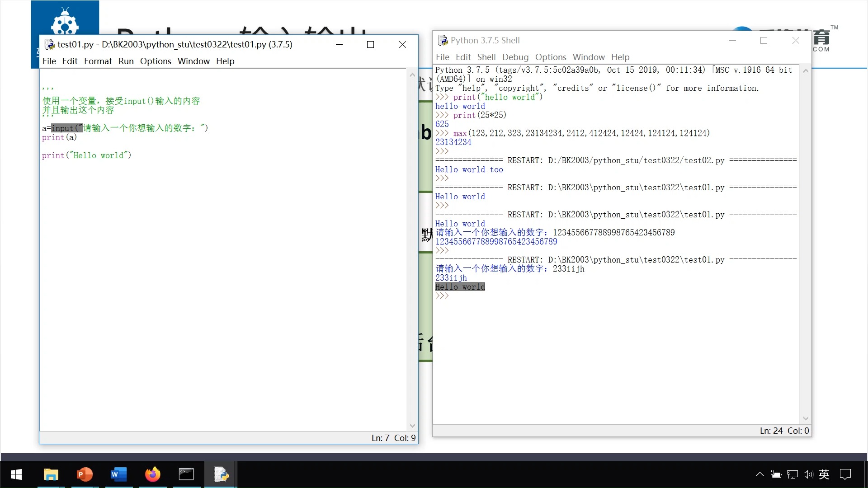Click the Python Shell title bar icon
Viewport: 868px width, 488px height.
coord(443,40)
